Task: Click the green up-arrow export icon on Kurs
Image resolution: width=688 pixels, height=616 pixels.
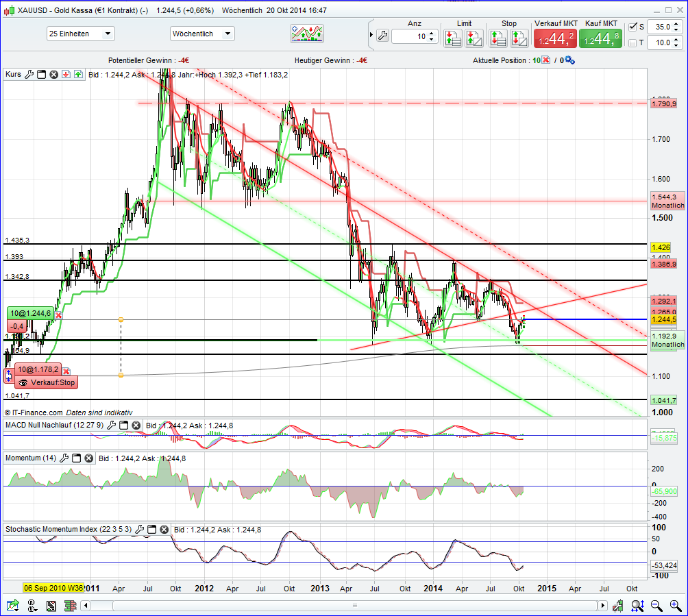Action: click(77, 73)
